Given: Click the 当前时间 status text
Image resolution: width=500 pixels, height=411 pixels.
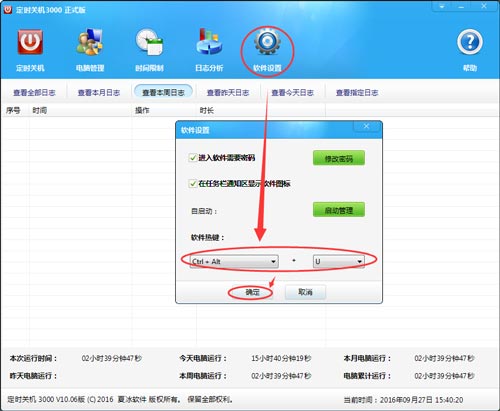Looking at the screenshot, I should (x=403, y=400).
